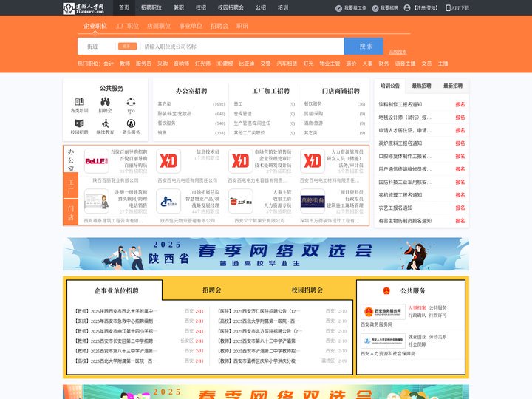Select the 招聘会 tab in the yellow panel
The image size is (532, 399).
212,290
